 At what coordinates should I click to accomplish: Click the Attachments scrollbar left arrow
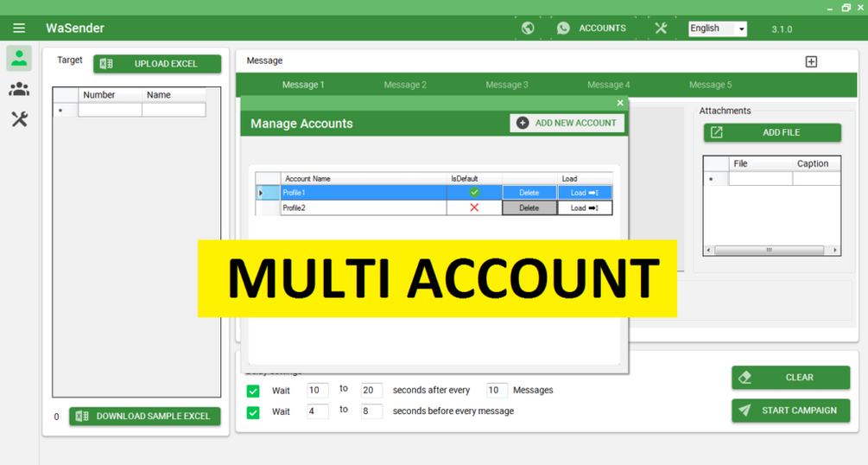(x=708, y=250)
